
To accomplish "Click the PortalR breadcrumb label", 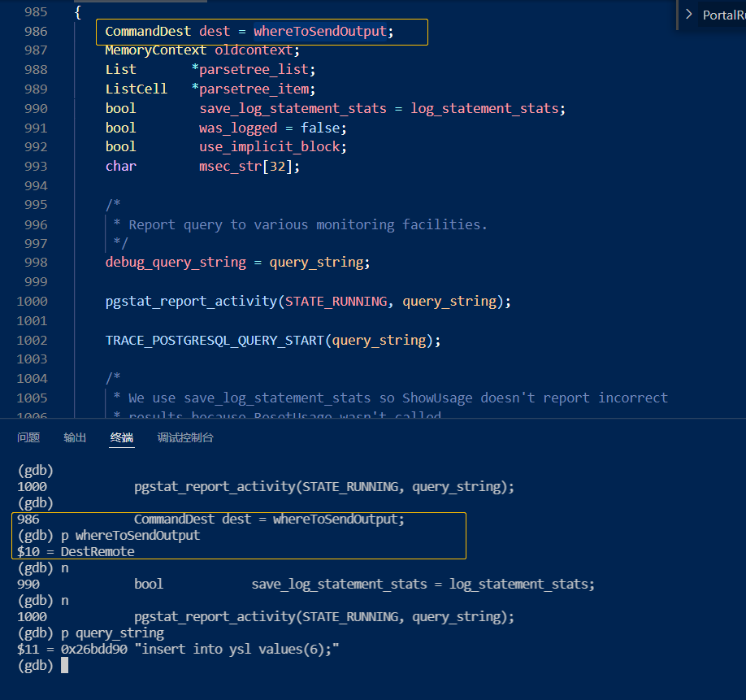I will (724, 15).
